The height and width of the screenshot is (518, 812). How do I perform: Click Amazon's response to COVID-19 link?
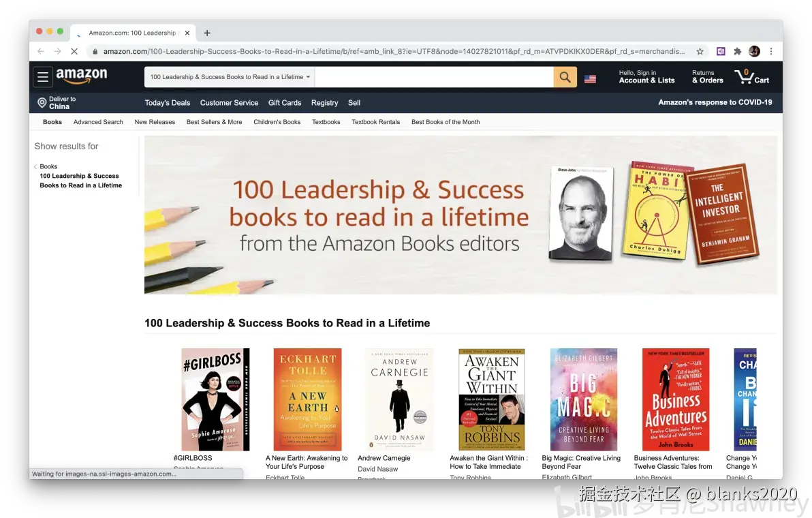(715, 102)
